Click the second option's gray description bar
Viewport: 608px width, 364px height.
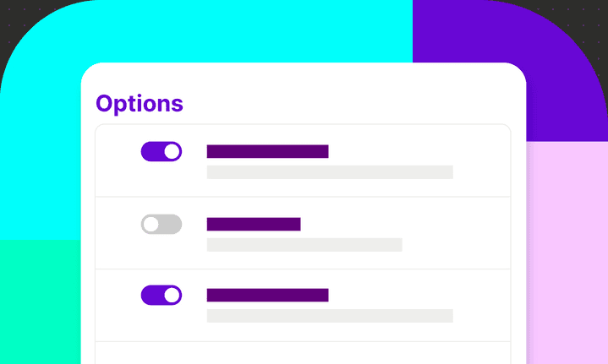[304, 245]
